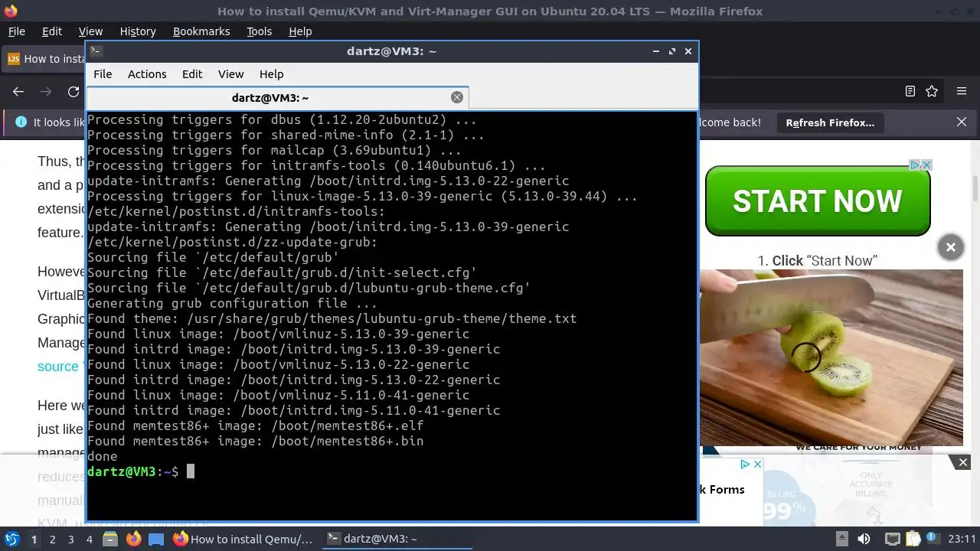The width and height of the screenshot is (980, 551).
Task: Switch to workspace 3
Action: (70, 540)
